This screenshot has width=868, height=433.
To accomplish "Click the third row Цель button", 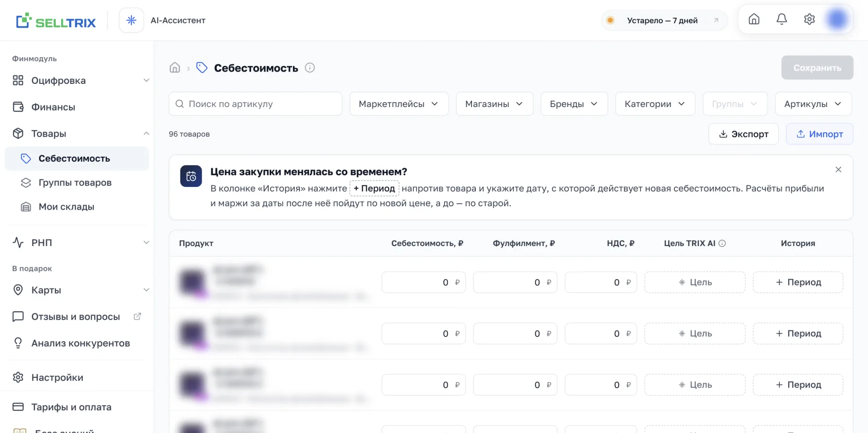I will (695, 385).
